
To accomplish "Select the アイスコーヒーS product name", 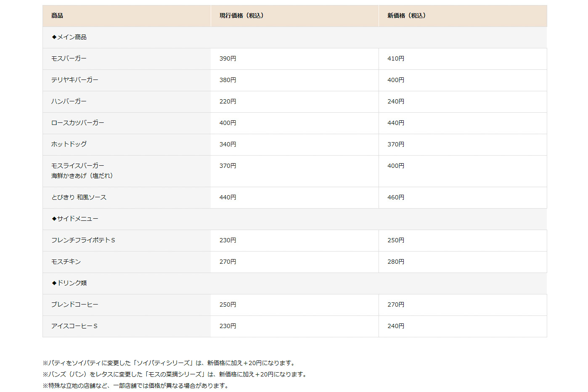I will click(x=74, y=326).
